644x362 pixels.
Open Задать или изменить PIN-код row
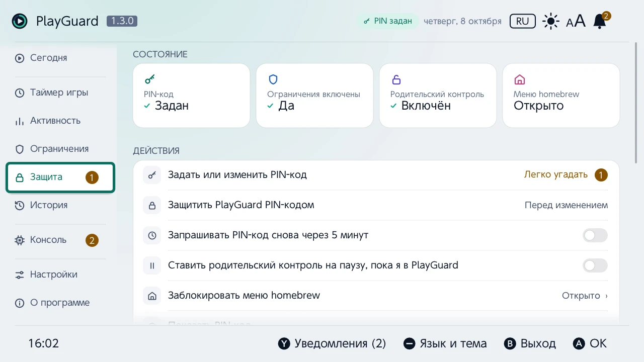(x=376, y=175)
